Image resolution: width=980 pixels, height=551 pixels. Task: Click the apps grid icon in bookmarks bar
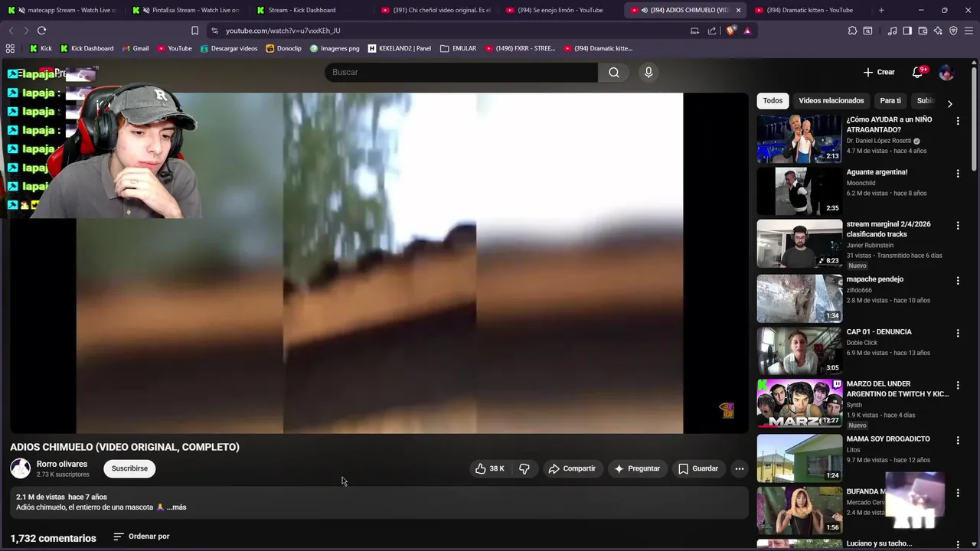pyautogui.click(x=10, y=48)
